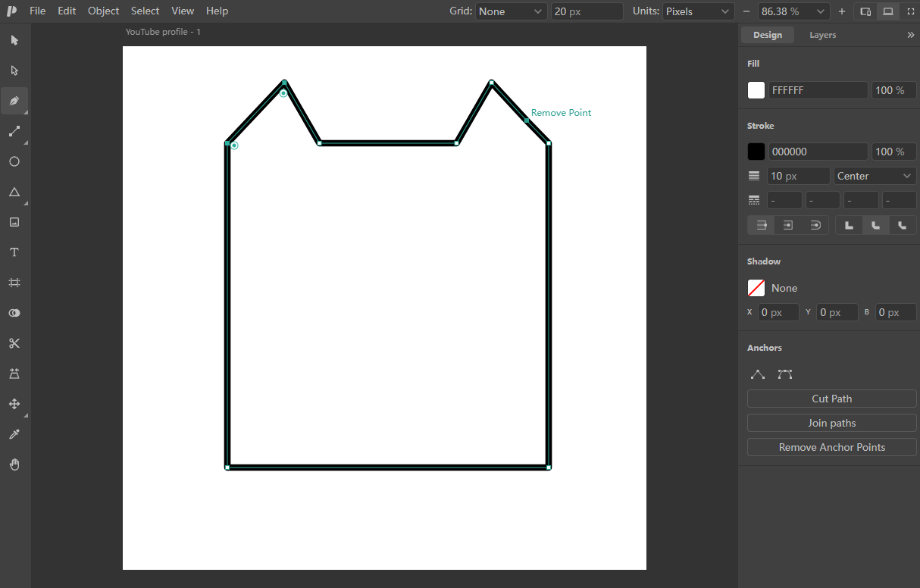Toggle round line join option
The image size is (920, 588).
pyautogui.click(x=875, y=225)
